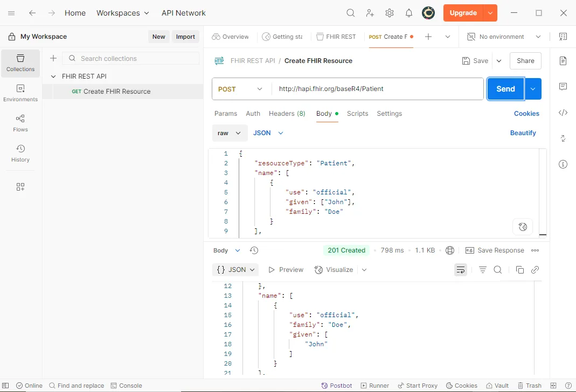The height and width of the screenshot is (392, 576).
Task: Click the New button
Action: (159, 37)
